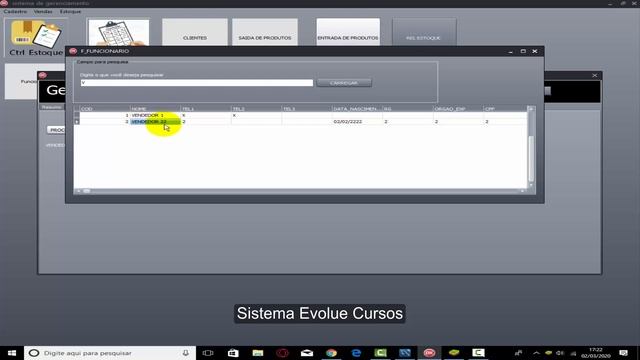Click row selector for VENDEDOR 1 row

click(77, 115)
